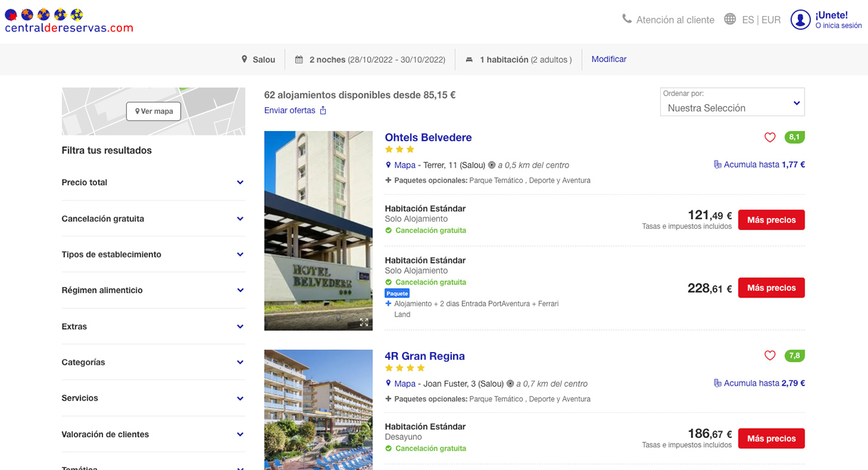This screenshot has width=868, height=470.
Task: Open the ES | EUR language selector
Action: coord(761,20)
